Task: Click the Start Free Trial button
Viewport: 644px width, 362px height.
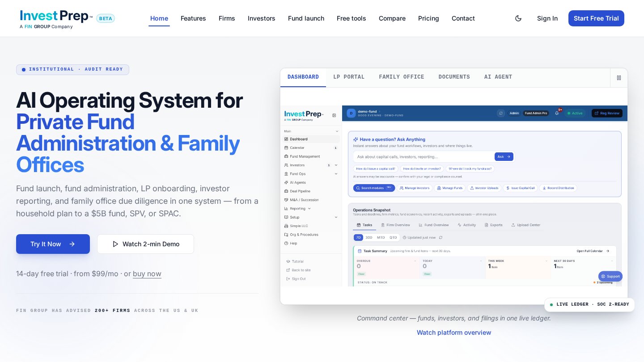Action: coord(596,18)
